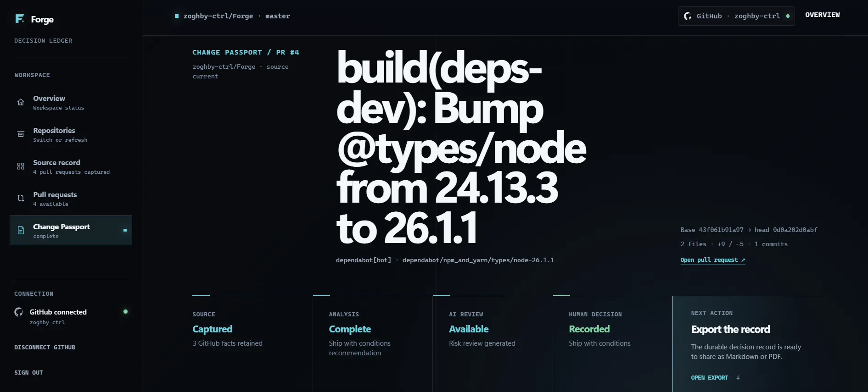This screenshot has width=868, height=392.
Task: Click 'Ship with conditions' under Recorded
Action: point(599,343)
